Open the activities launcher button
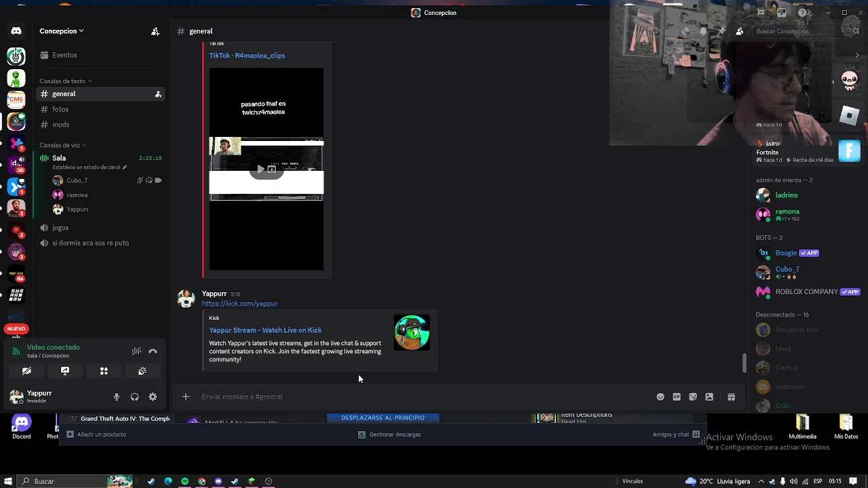The height and width of the screenshot is (488, 868). click(x=104, y=371)
